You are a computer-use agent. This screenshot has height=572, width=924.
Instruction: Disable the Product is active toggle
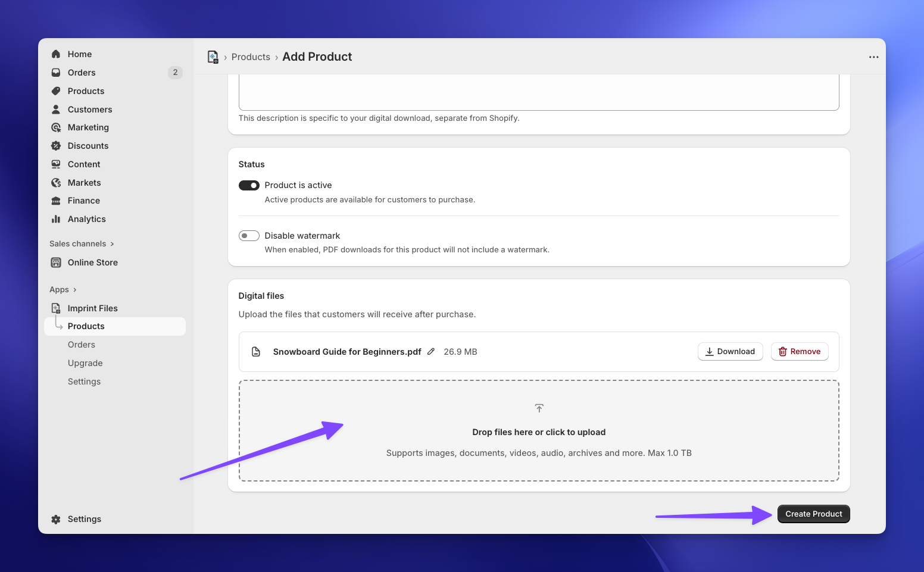(x=249, y=185)
